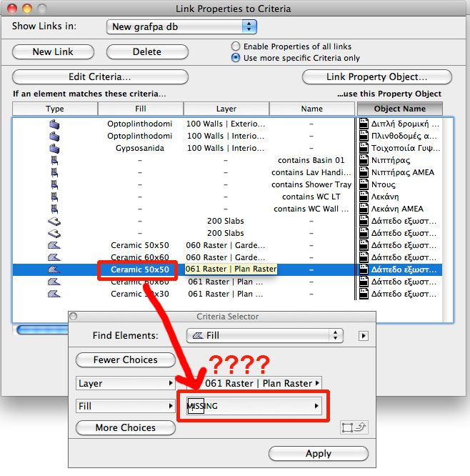Click property object icon beside Νιπτήρας ΑΜΕΑ
Image resolution: width=470 pixels, height=476 pixels.
[364, 172]
